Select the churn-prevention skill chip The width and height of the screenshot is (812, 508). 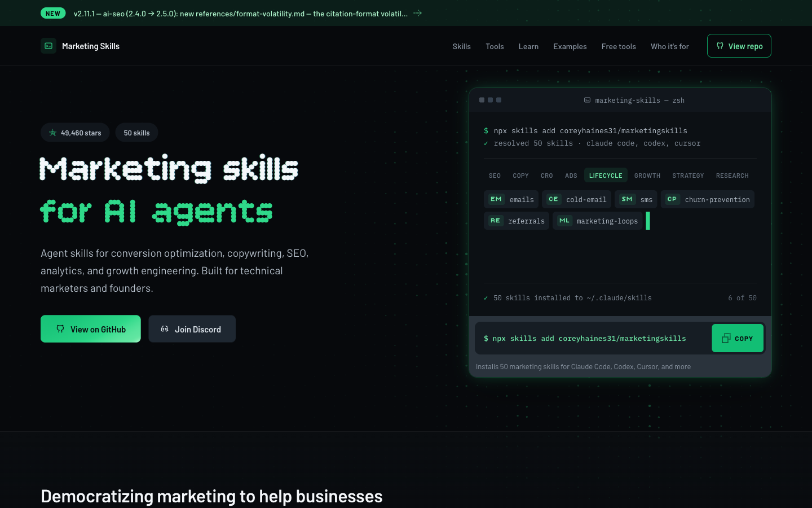coord(708,199)
